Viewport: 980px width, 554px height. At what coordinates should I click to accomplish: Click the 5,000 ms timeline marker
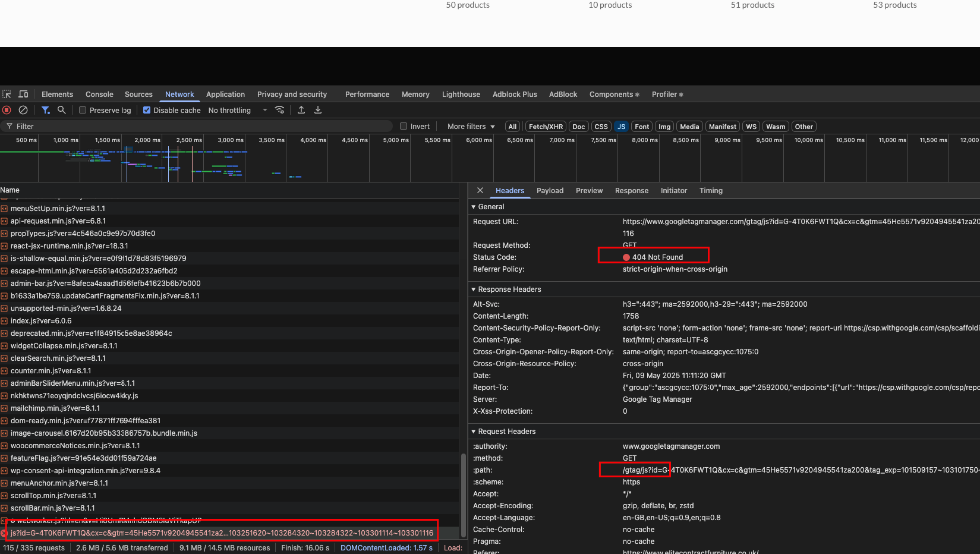click(396, 140)
